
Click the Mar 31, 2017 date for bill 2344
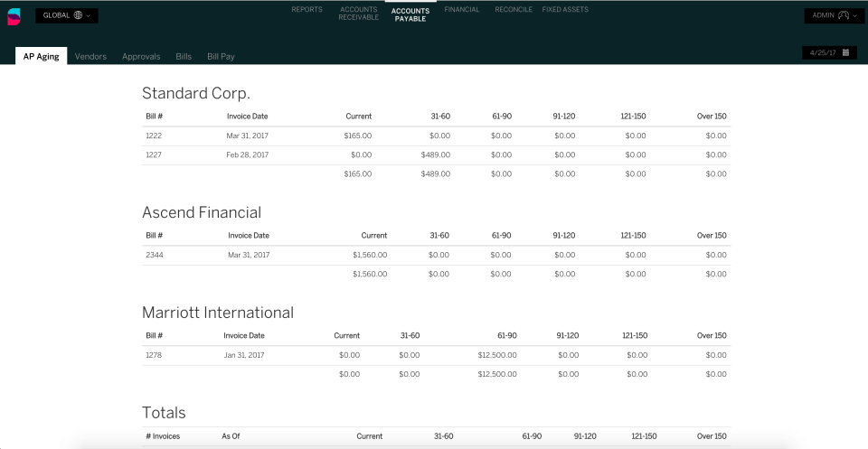pos(249,255)
